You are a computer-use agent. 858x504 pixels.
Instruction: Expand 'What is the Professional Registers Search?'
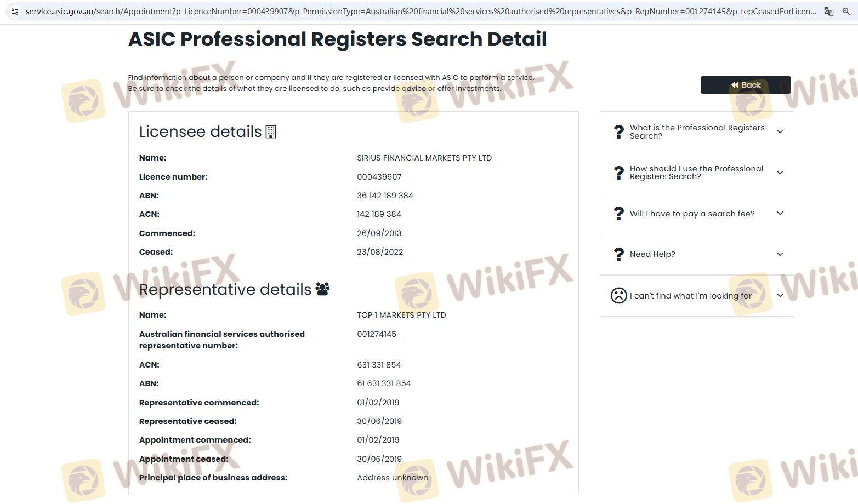pyautogui.click(x=780, y=131)
